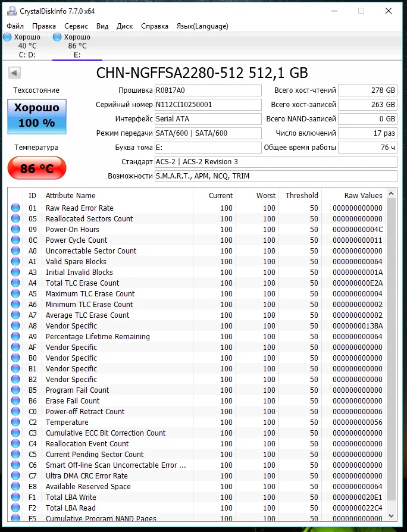This screenshot has height=532, width=407.
Task: Click the Прошивка field R0817A0
Action: [x=208, y=90]
